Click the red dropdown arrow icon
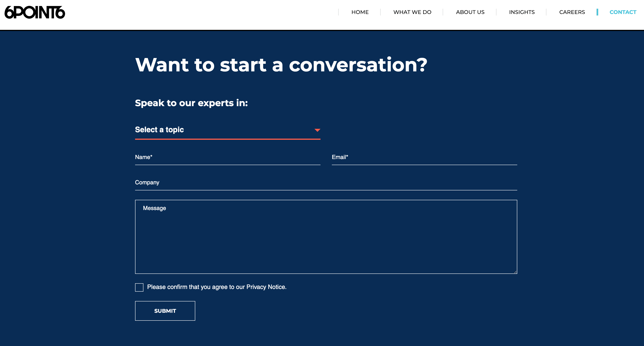This screenshot has width=644, height=346. pyautogui.click(x=317, y=130)
